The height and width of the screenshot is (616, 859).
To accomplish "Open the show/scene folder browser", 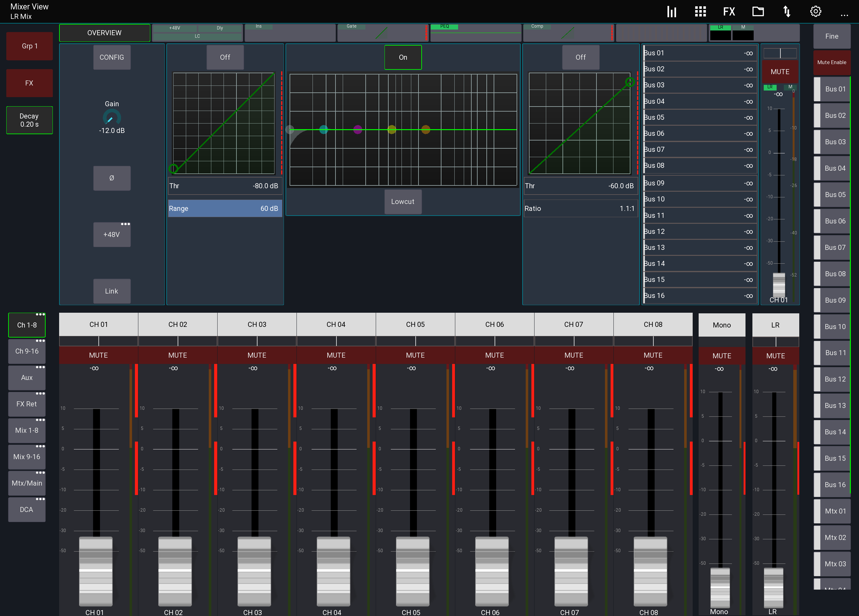I will 758,11.
